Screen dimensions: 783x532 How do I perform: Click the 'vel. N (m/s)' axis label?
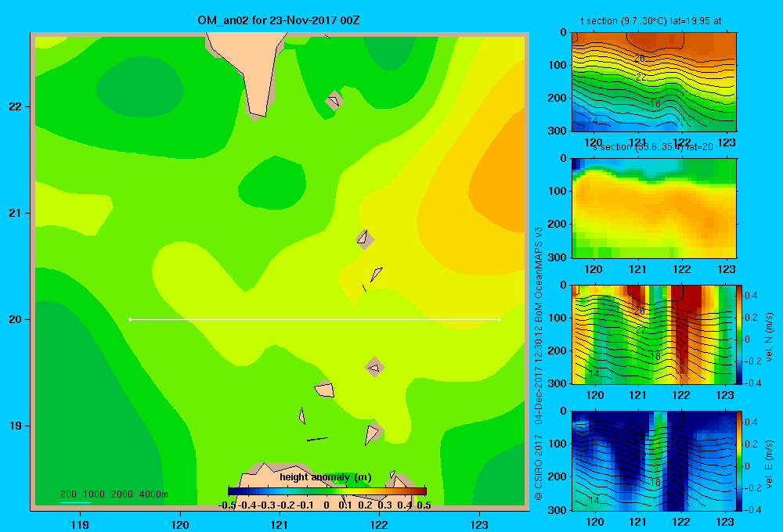tap(769, 337)
